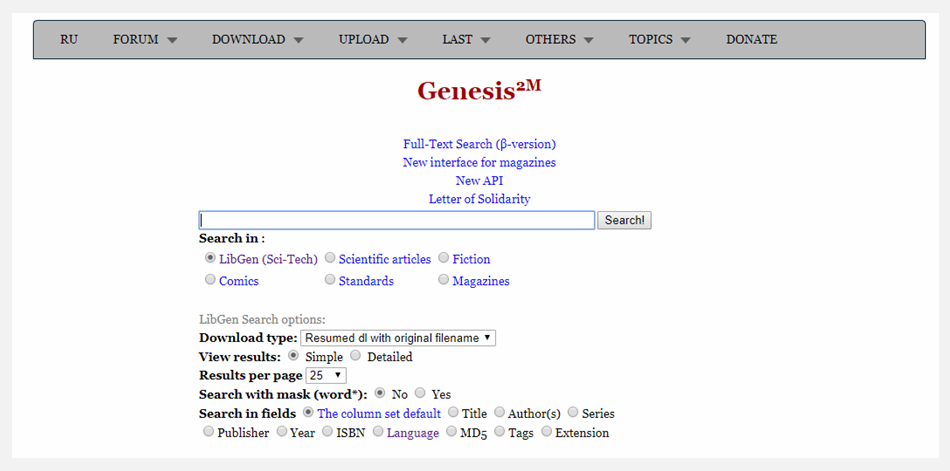This screenshot has height=471, width=950.
Task: Open the LAST menu
Action: 466,39
